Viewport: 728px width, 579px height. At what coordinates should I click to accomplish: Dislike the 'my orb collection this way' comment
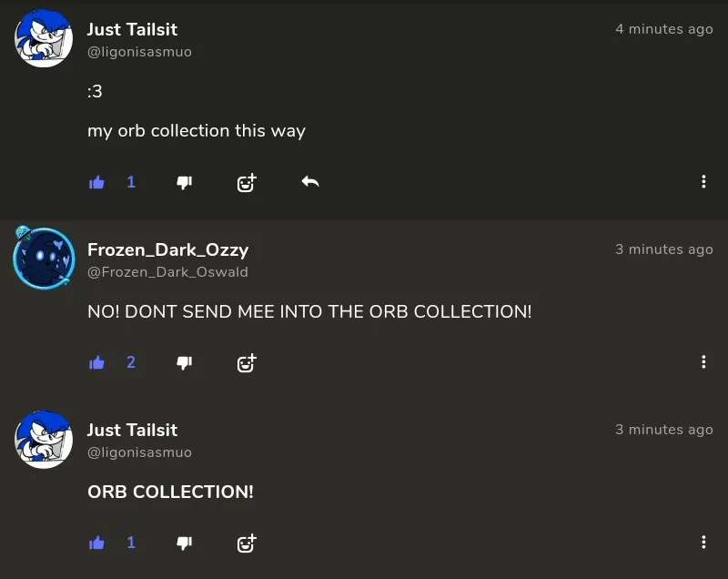tap(184, 182)
